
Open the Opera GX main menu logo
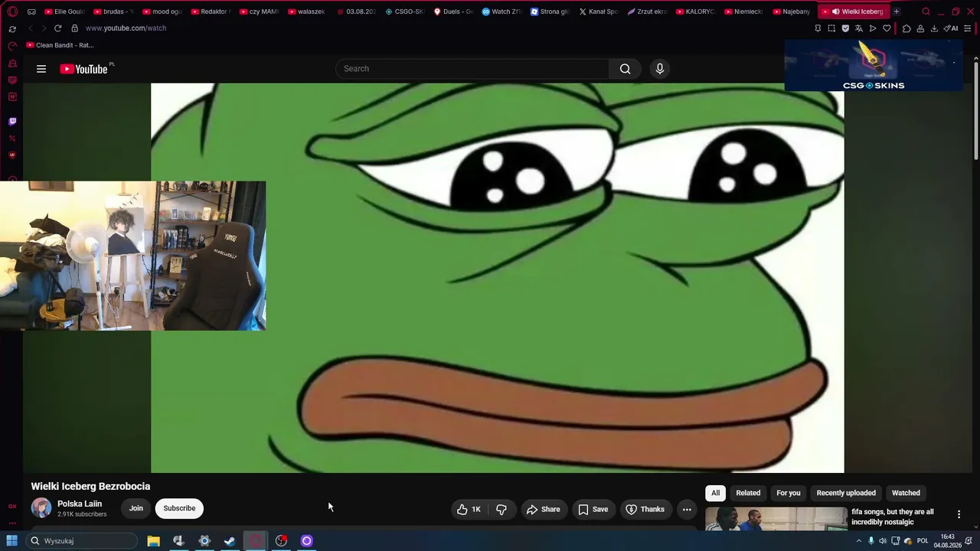[x=12, y=11]
